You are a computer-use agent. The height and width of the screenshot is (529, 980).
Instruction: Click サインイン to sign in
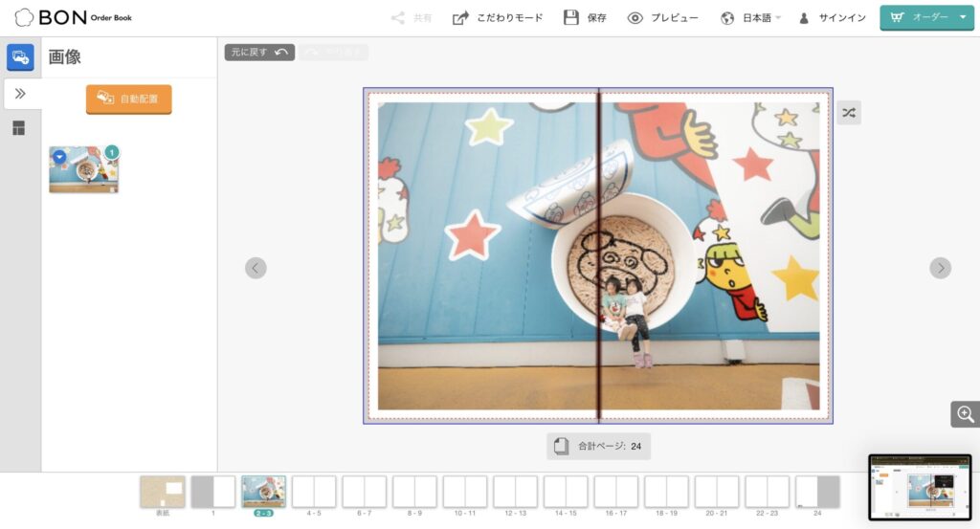[x=833, y=17]
